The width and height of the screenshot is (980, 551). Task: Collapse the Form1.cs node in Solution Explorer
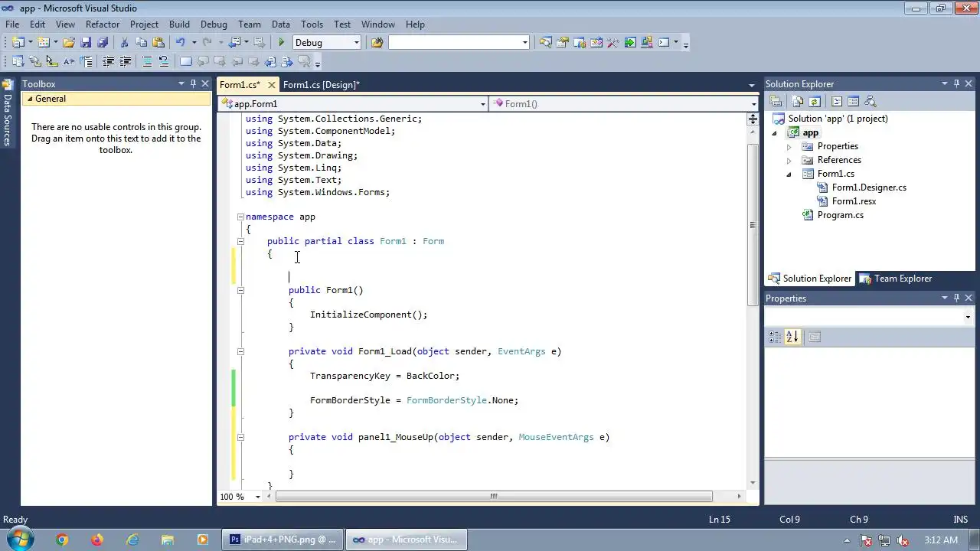pyautogui.click(x=789, y=174)
